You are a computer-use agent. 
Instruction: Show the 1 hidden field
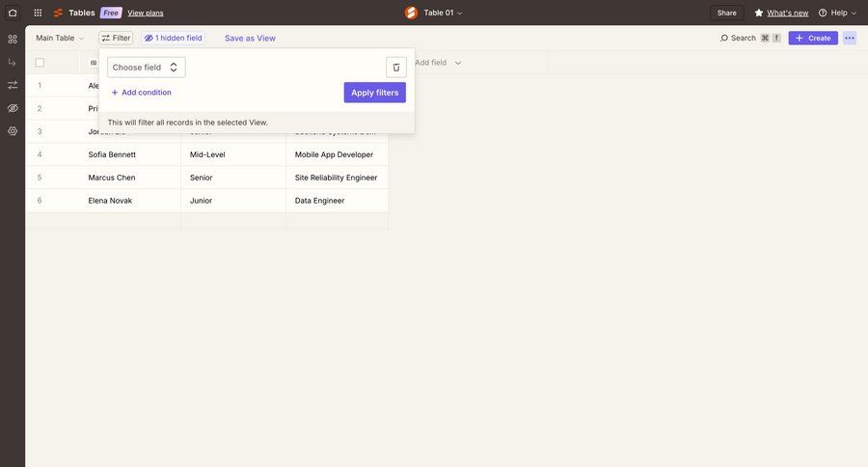point(173,39)
